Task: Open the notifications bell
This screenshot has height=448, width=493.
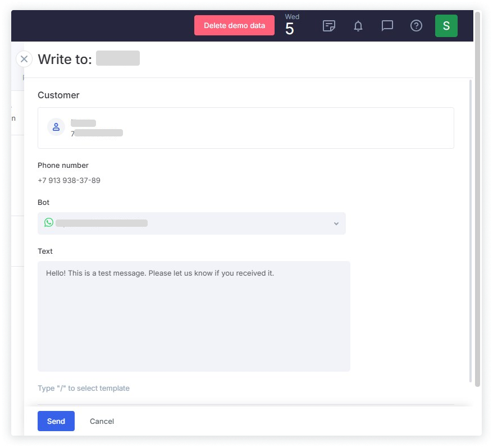Action: click(358, 26)
